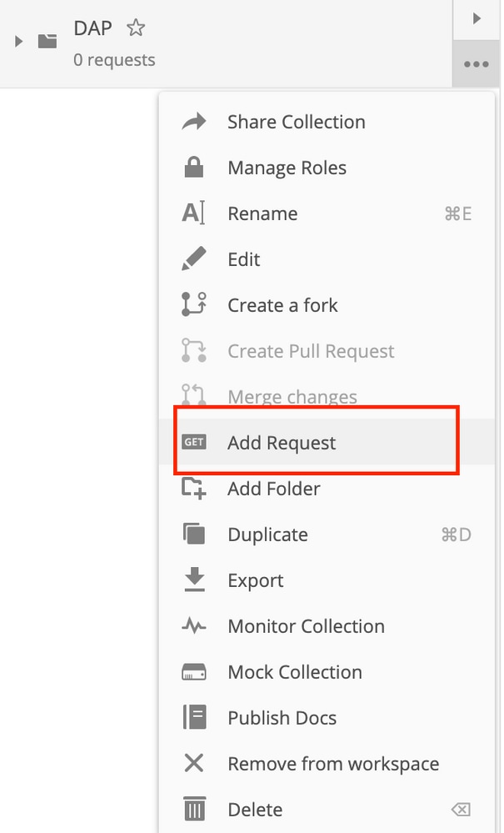Toggle the three-dot collection options menu
Viewport: 504px width, 833px height.
pos(476,64)
